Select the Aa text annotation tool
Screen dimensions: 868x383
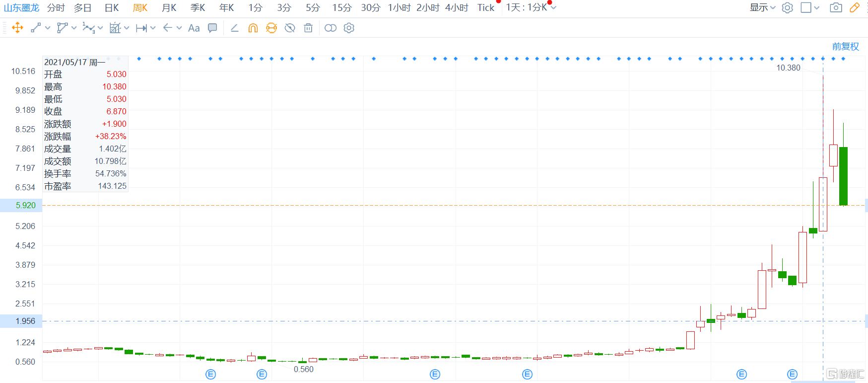click(194, 28)
